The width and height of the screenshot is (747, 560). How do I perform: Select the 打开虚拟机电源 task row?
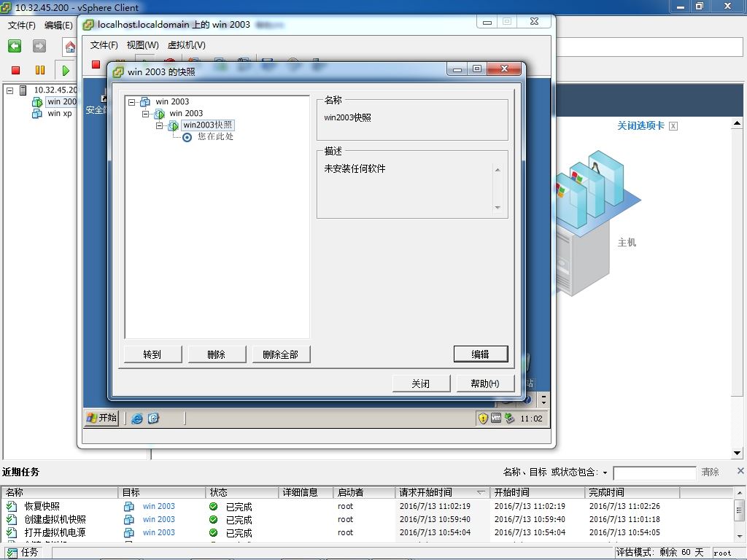[x=367, y=532]
